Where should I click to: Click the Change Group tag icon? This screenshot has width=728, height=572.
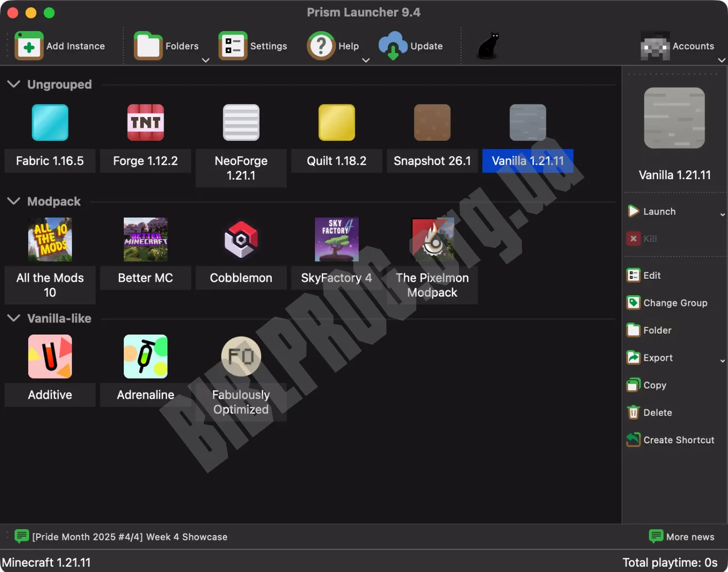[x=633, y=303]
